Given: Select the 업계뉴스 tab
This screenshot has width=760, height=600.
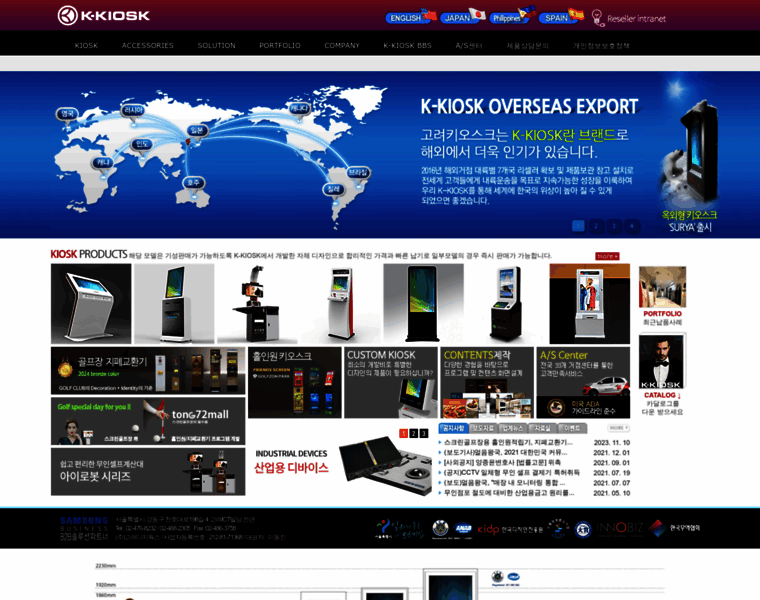Looking at the screenshot, I should pyautogui.click(x=513, y=428).
